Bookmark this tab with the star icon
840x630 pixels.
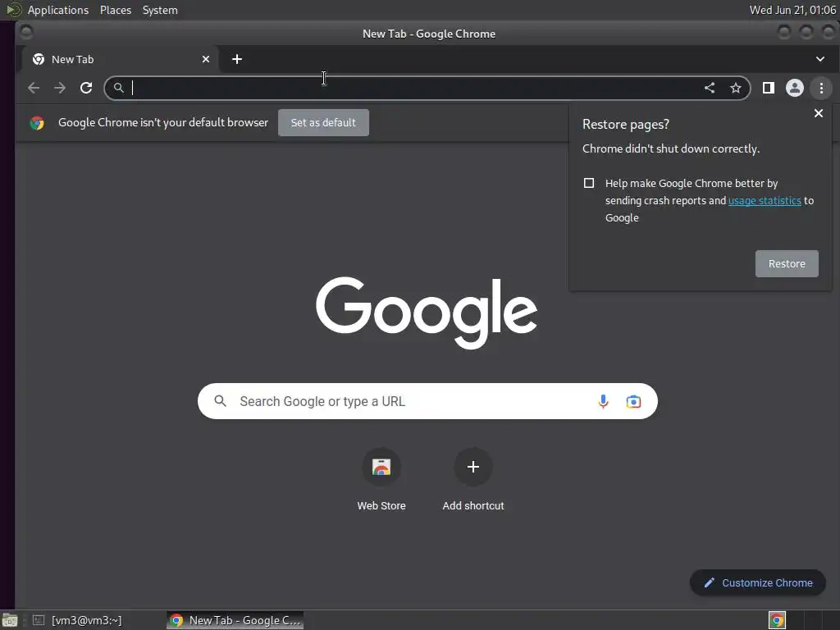tap(736, 88)
